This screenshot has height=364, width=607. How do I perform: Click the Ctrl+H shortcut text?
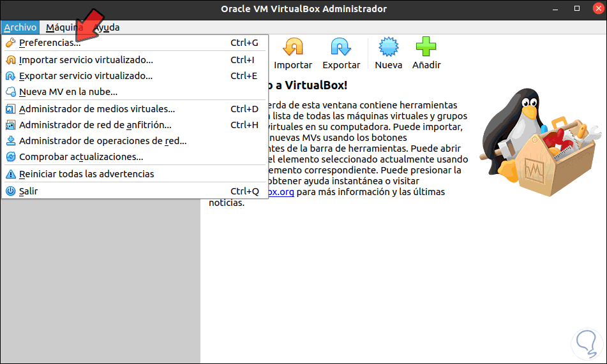click(x=244, y=125)
